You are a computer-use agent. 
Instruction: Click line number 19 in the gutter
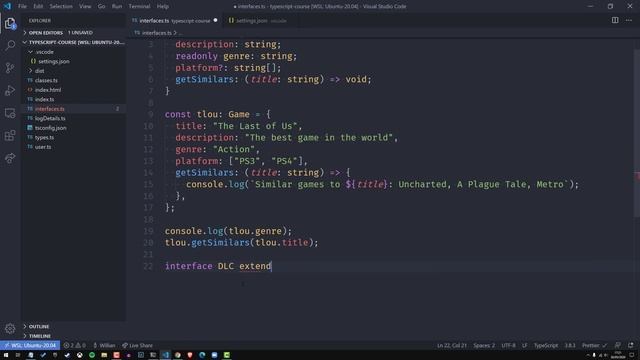tap(149, 231)
